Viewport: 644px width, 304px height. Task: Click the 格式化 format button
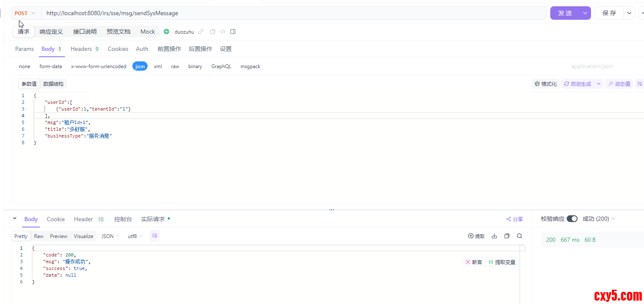pyautogui.click(x=545, y=84)
